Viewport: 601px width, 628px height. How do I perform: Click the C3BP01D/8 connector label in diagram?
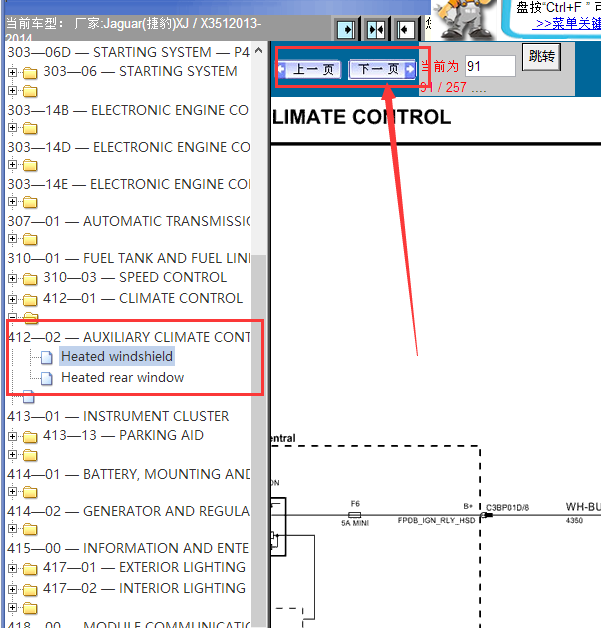[x=507, y=507]
